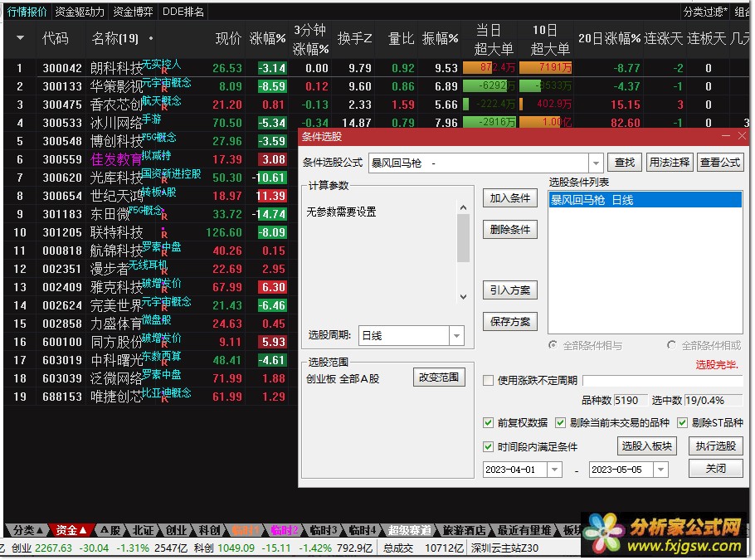Viewport: 755px width, 560px height.
Task: Sort by 20日涨幅% column header
Action: (x=609, y=38)
